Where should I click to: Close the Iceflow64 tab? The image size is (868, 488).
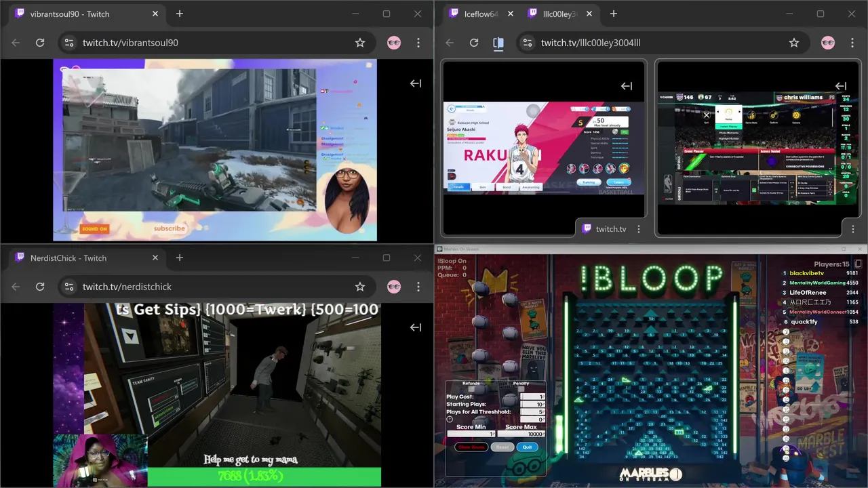pyautogui.click(x=511, y=14)
